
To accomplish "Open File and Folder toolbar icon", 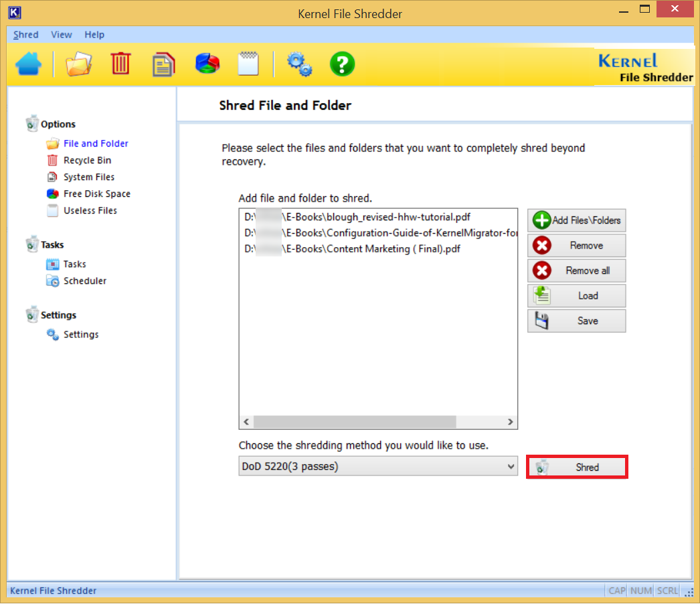I will [78, 64].
